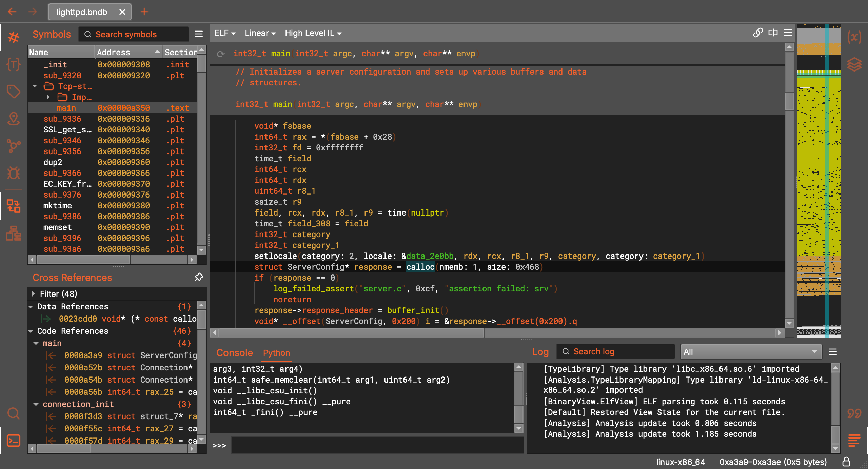
Task: Pin the Cross References panel
Action: coord(199,277)
